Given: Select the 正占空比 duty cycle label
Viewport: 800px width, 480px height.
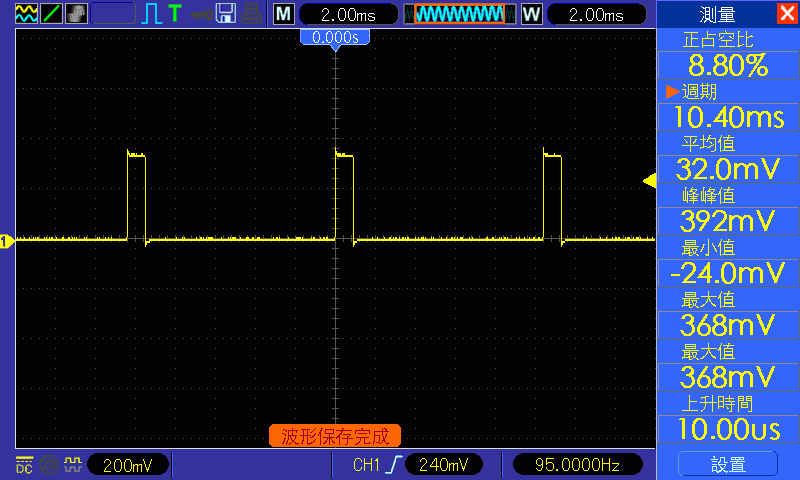Looking at the screenshot, I should [x=718, y=40].
